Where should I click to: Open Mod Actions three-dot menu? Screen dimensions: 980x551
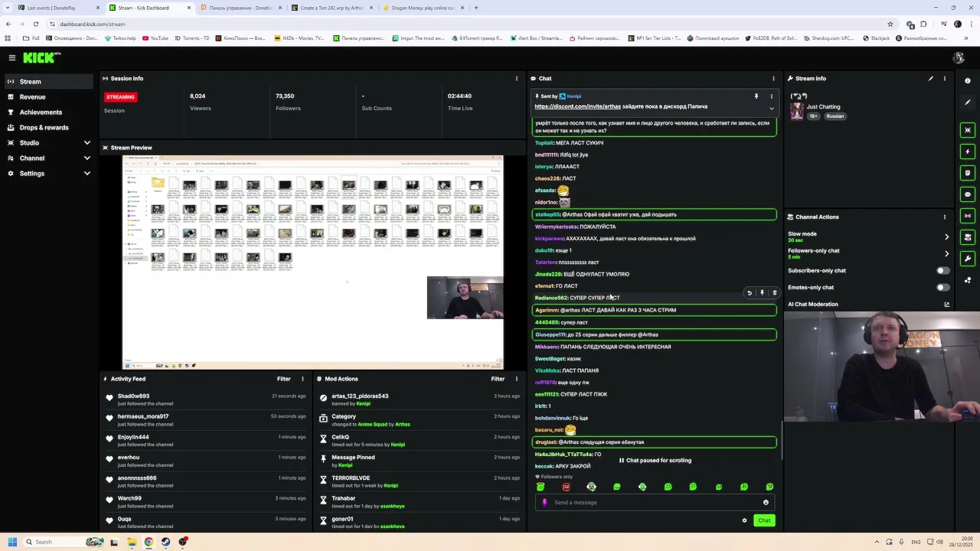click(516, 379)
